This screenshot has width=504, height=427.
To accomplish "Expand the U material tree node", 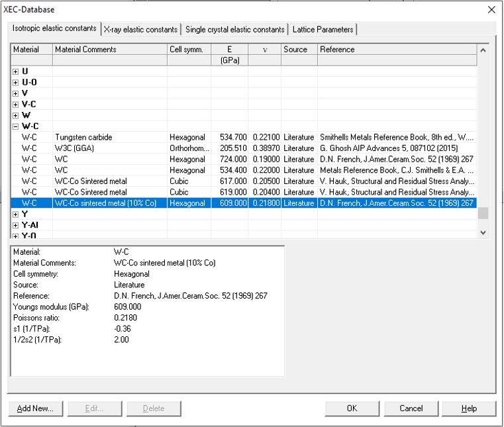I will (16, 71).
